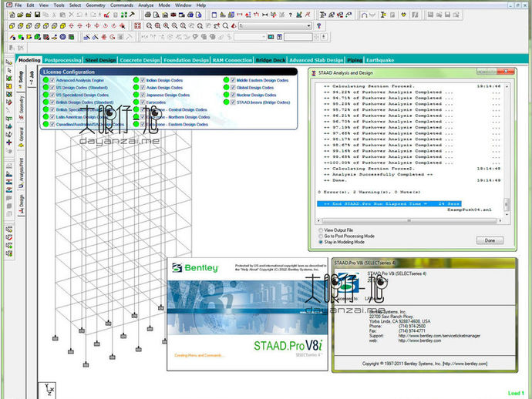
Task: Toggle Middle Eastern Design Codes checkbox
Action: click(x=233, y=80)
